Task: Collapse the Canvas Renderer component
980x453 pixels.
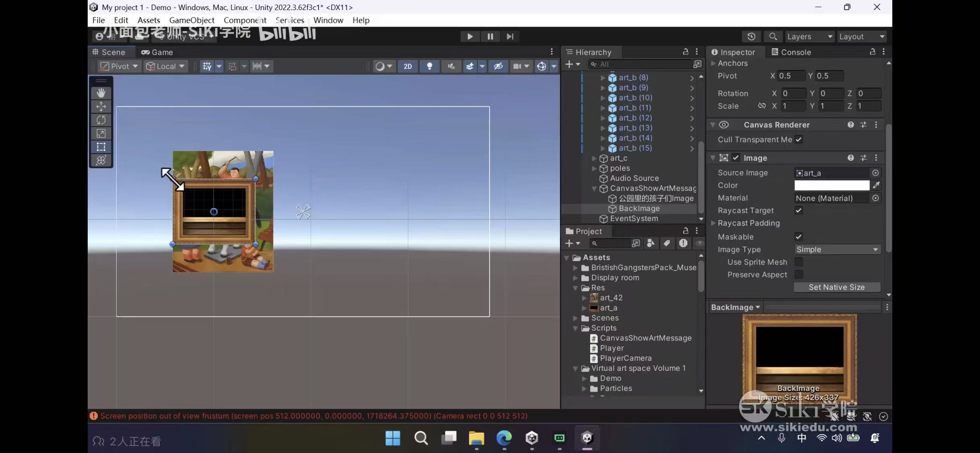Action: pos(713,125)
